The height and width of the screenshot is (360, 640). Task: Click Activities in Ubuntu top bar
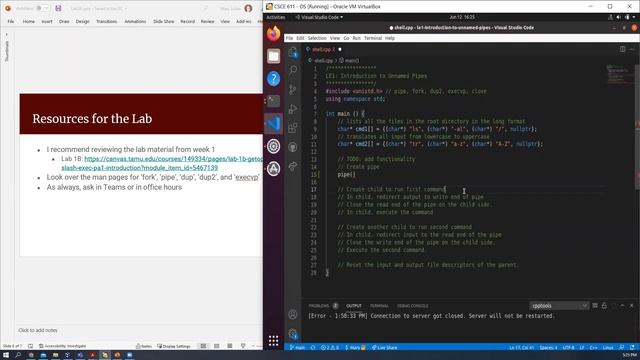[x=276, y=17]
